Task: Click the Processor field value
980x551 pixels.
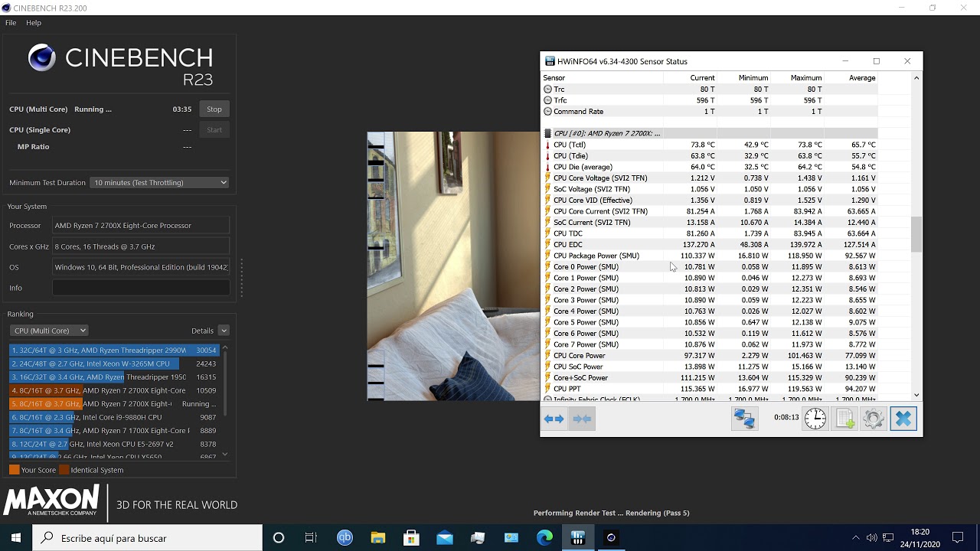Action: [141, 226]
